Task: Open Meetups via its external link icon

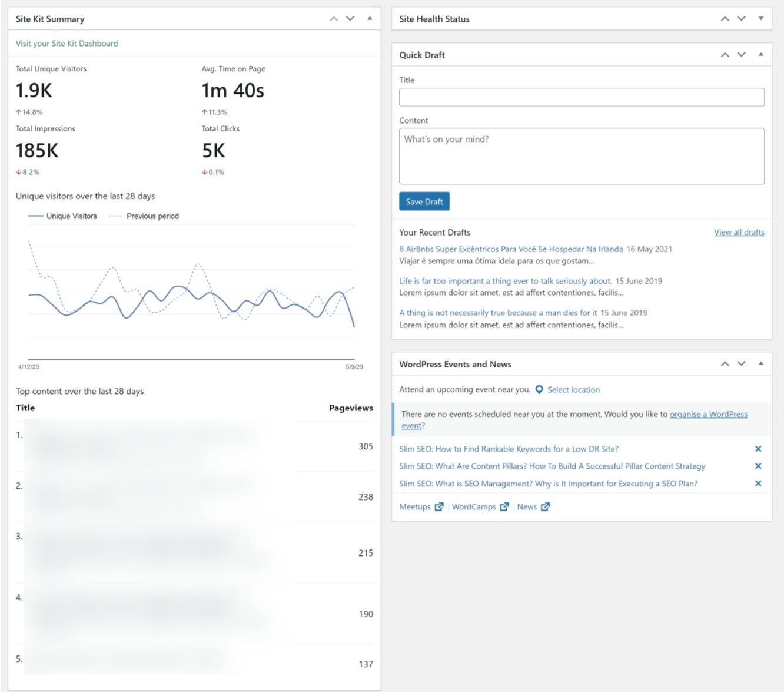Action: pyautogui.click(x=438, y=506)
